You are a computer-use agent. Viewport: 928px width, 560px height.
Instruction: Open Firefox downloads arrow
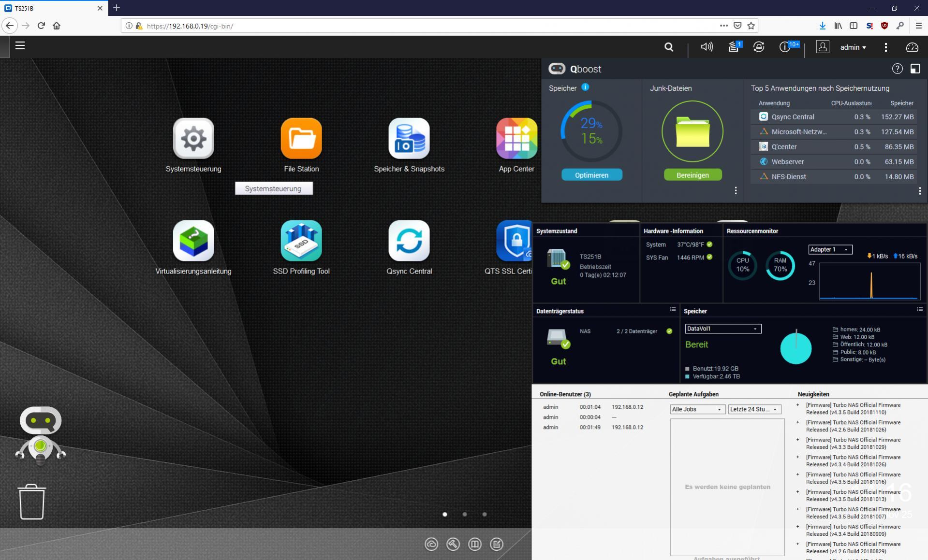(822, 26)
